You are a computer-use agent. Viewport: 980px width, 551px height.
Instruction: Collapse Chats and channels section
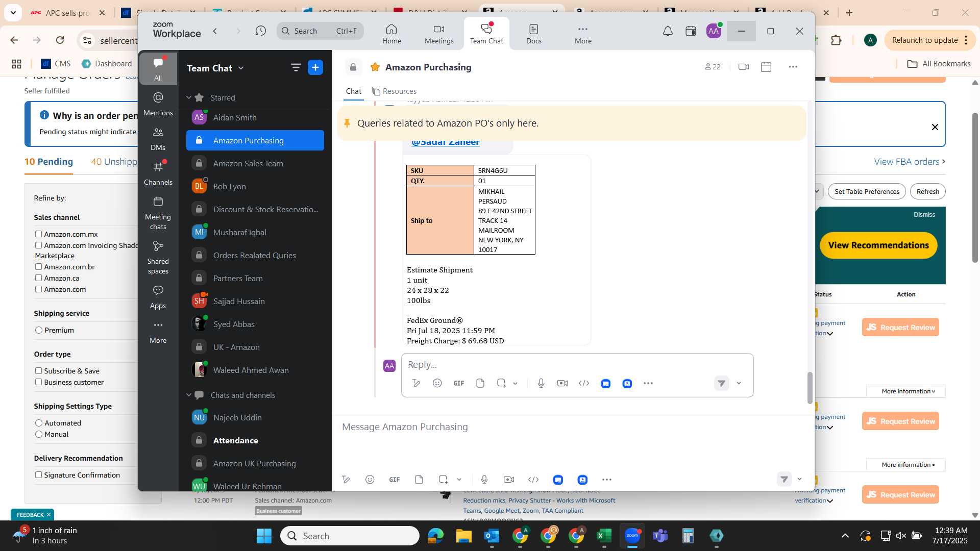(x=189, y=395)
